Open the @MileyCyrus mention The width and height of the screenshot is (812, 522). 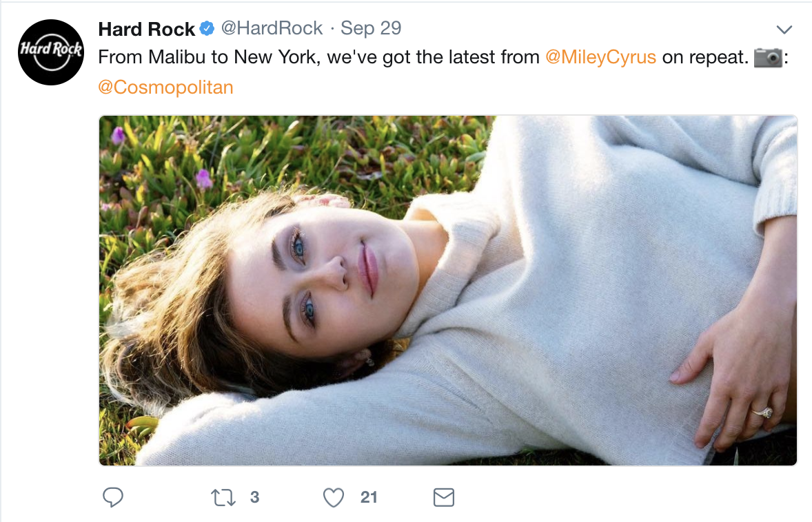(x=600, y=57)
